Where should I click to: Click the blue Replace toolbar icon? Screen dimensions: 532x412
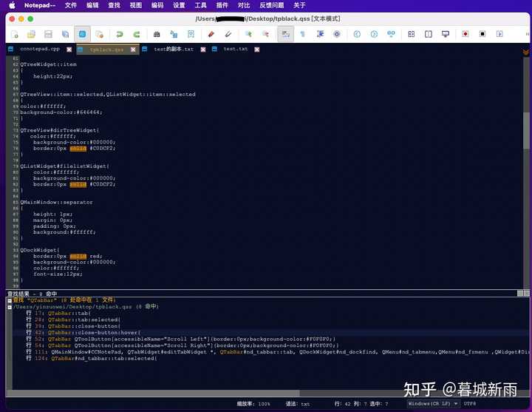(x=174, y=34)
